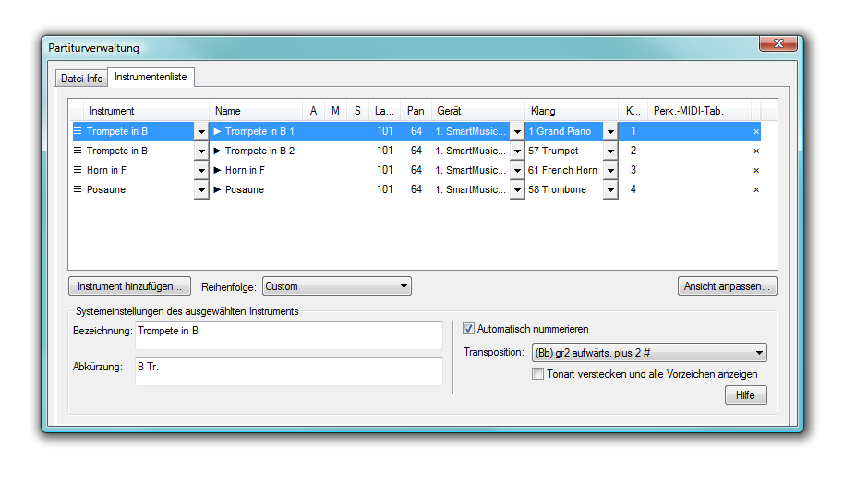Open the 57 Trumpet Klang dropdown arrow
Screen dimensions: 868x484
(x=610, y=151)
